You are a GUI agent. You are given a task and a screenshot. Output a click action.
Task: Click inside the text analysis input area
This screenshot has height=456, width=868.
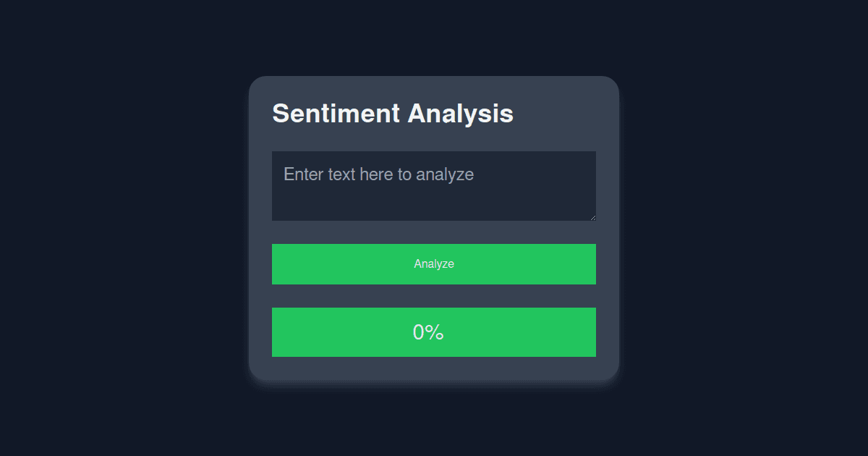point(434,186)
